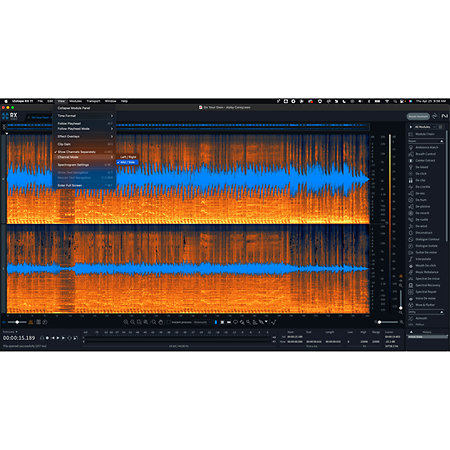450x450 pixels.
Task: Click the Apple menu icon
Action: click(6, 101)
